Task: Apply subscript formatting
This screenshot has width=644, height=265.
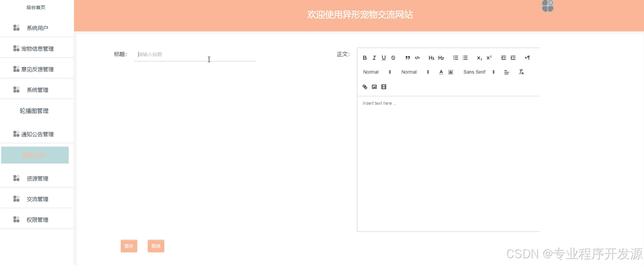Action: [479, 58]
